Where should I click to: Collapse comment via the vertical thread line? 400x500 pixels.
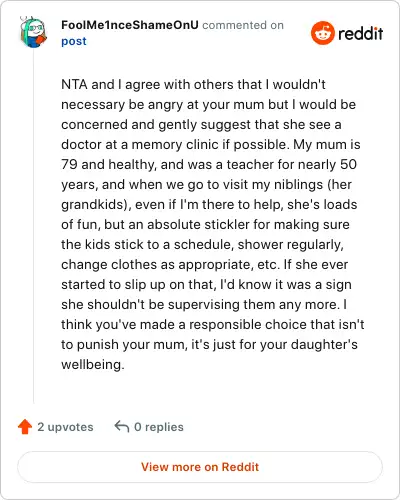coord(34,227)
